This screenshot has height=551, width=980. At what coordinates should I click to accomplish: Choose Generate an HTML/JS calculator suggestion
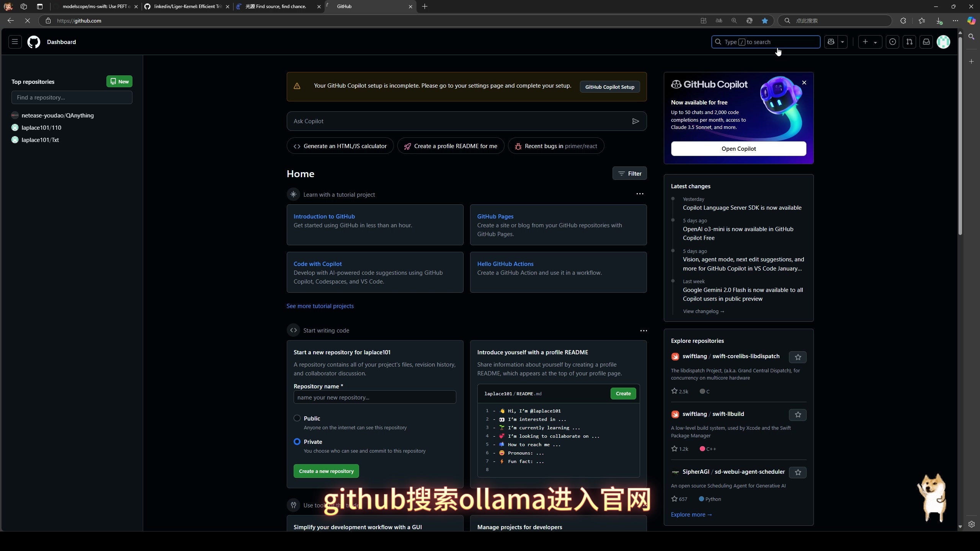click(340, 146)
